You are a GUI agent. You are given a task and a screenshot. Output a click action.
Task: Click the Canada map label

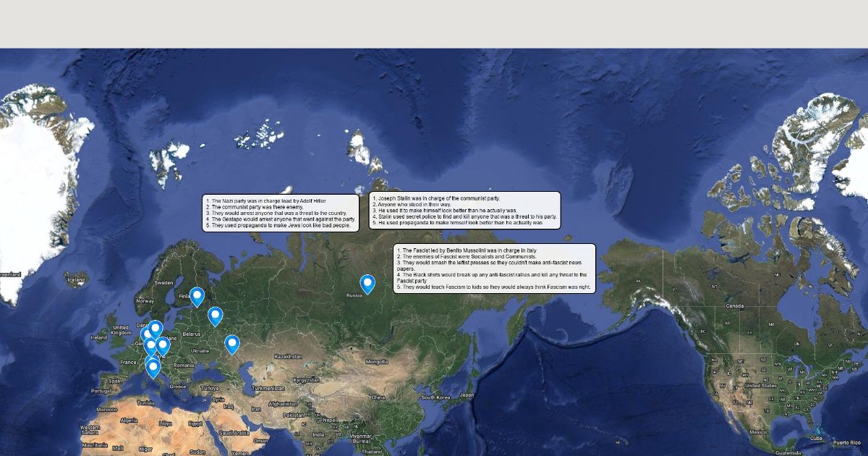click(734, 305)
